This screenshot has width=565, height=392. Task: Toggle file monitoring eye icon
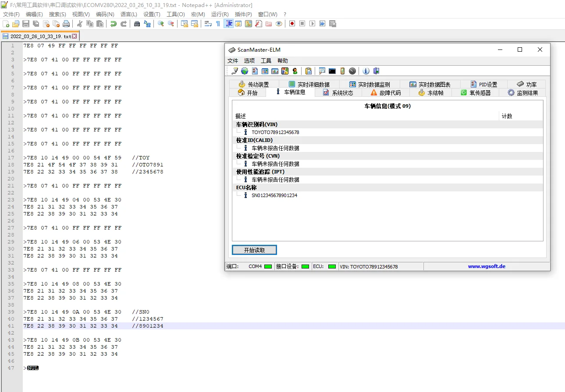(x=279, y=24)
